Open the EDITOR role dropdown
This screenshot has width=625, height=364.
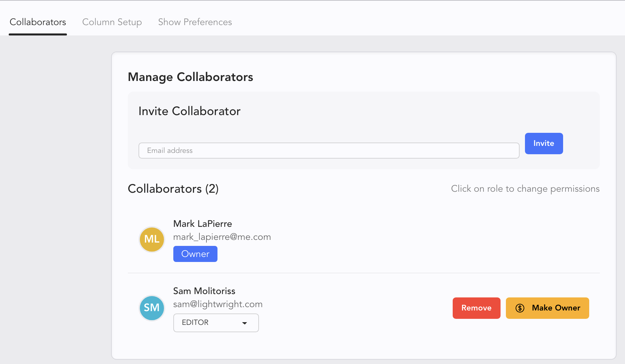point(216,323)
